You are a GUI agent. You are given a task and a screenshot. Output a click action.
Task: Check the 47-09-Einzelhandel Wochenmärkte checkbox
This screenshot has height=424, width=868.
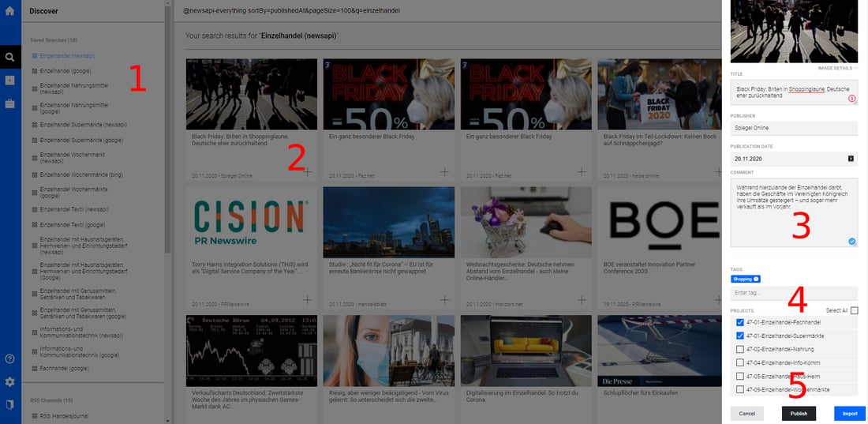pyautogui.click(x=739, y=389)
